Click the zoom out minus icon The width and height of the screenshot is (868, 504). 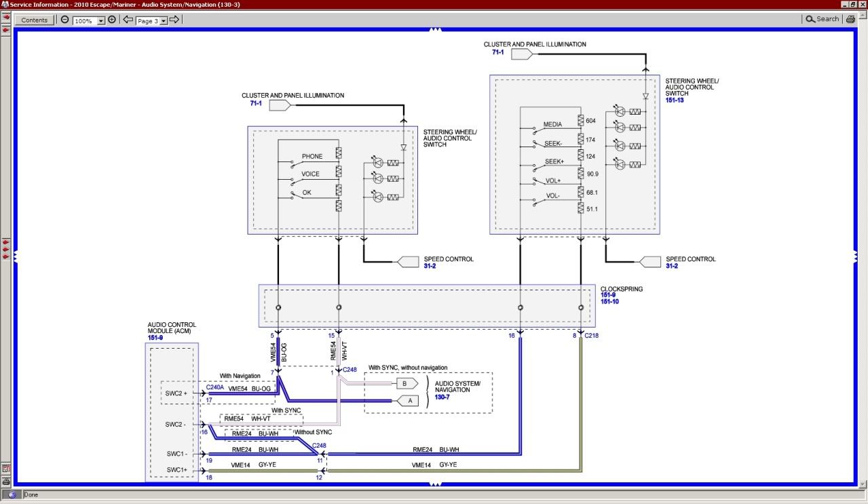(x=64, y=20)
